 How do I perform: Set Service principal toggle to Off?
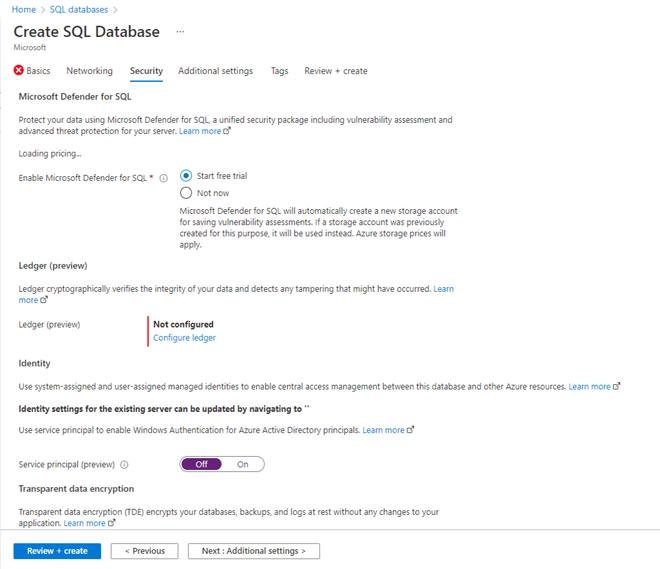coord(201,464)
